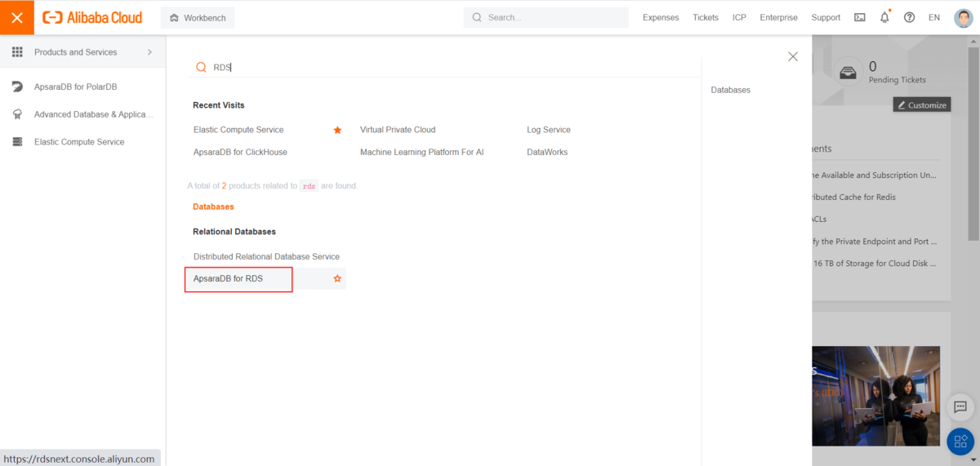Open the chat feedback floating icon
Screen dimensions: 980x466
click(x=960, y=406)
